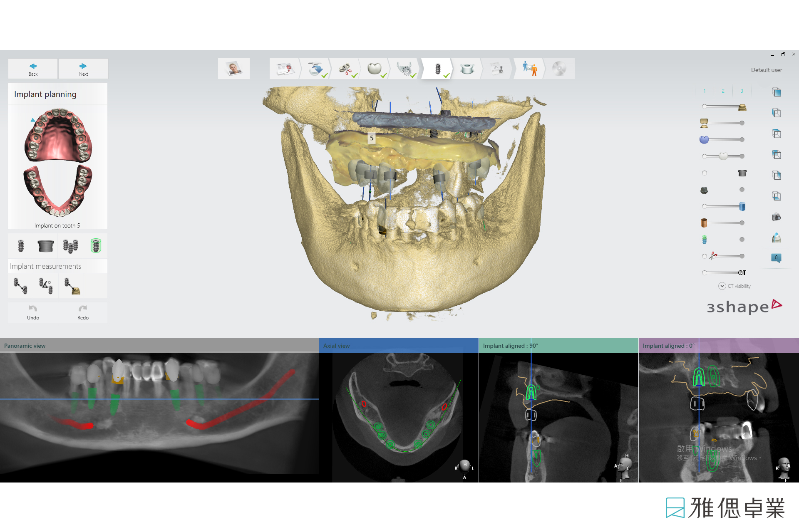The image size is (799, 532).
Task: Click the Undo button
Action: tap(33, 312)
